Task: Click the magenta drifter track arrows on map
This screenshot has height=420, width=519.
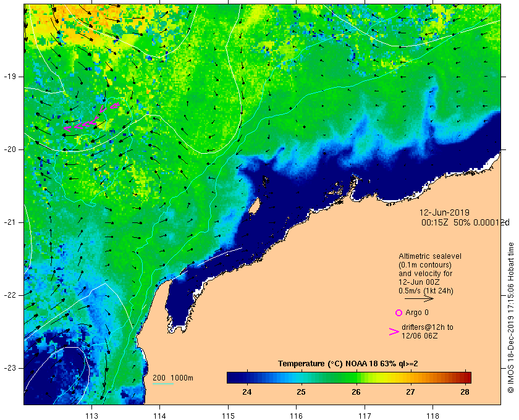Action: (x=91, y=117)
